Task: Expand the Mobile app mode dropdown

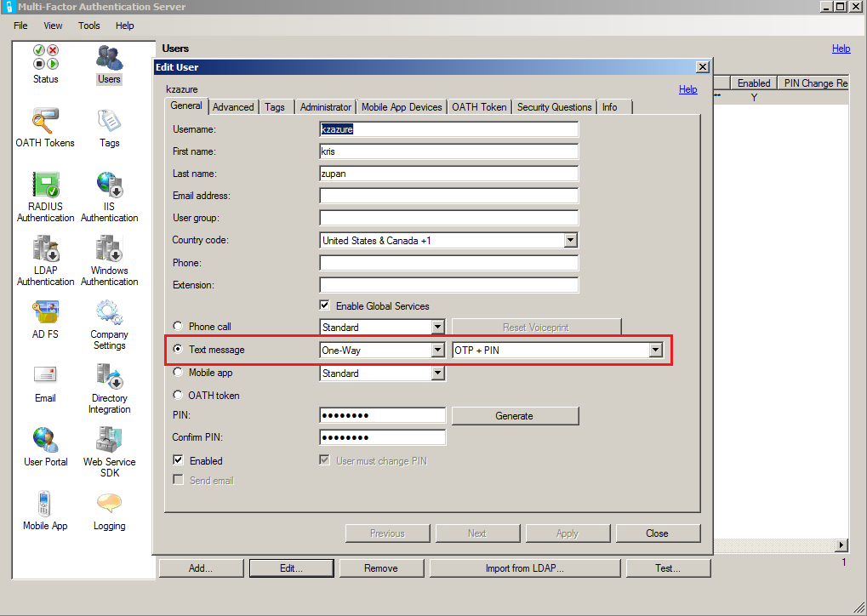Action: 438,374
